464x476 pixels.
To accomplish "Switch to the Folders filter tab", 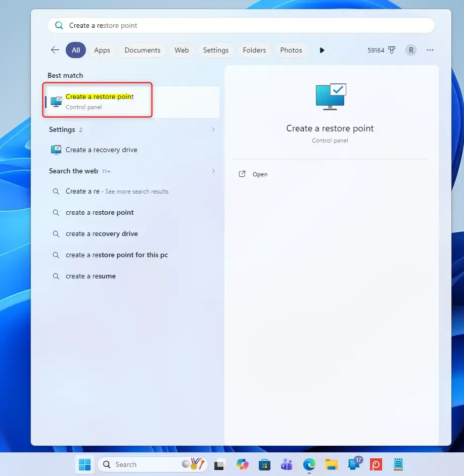I will (x=254, y=50).
